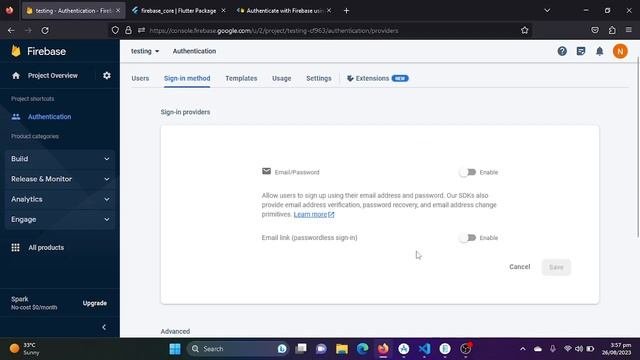The width and height of the screenshot is (640, 360).
Task: Show hidden system tray icons
Action: tap(522, 349)
